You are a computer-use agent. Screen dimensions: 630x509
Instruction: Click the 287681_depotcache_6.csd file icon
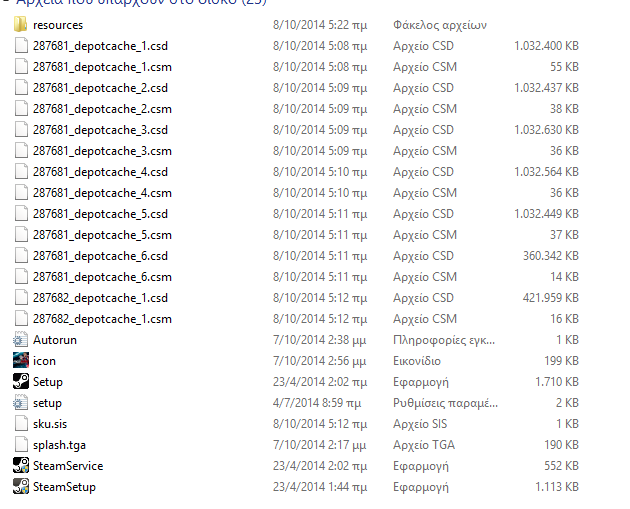(x=21, y=256)
